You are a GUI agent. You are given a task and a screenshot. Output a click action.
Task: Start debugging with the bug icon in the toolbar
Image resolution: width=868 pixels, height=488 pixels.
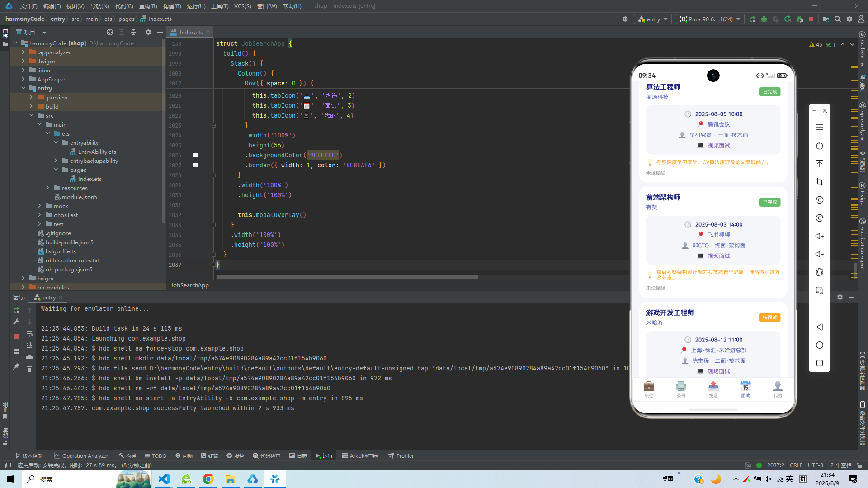[x=764, y=19]
